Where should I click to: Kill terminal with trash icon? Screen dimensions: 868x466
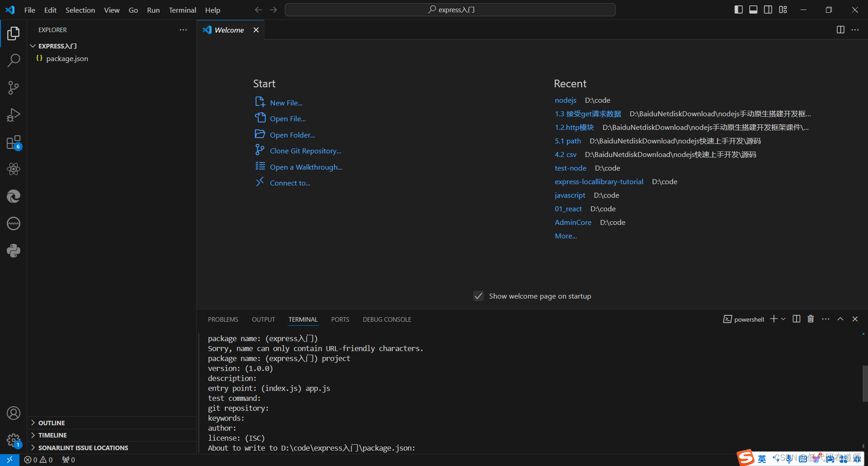(811, 319)
